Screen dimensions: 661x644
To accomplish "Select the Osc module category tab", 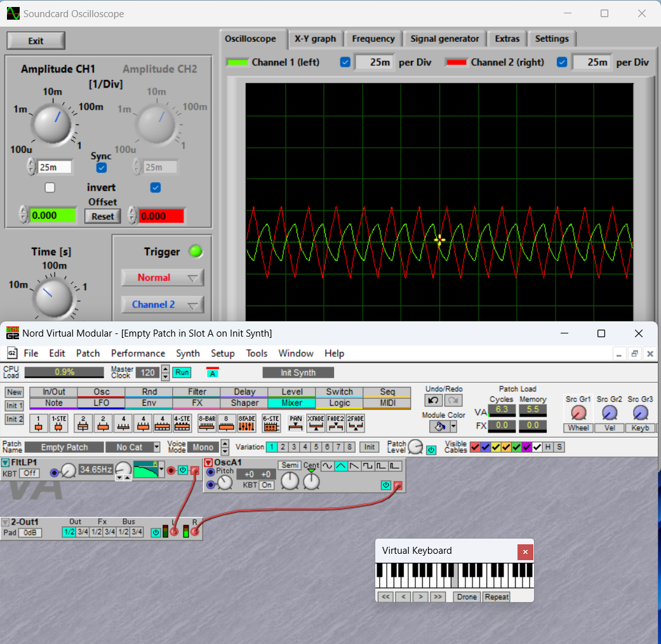I will (101, 392).
